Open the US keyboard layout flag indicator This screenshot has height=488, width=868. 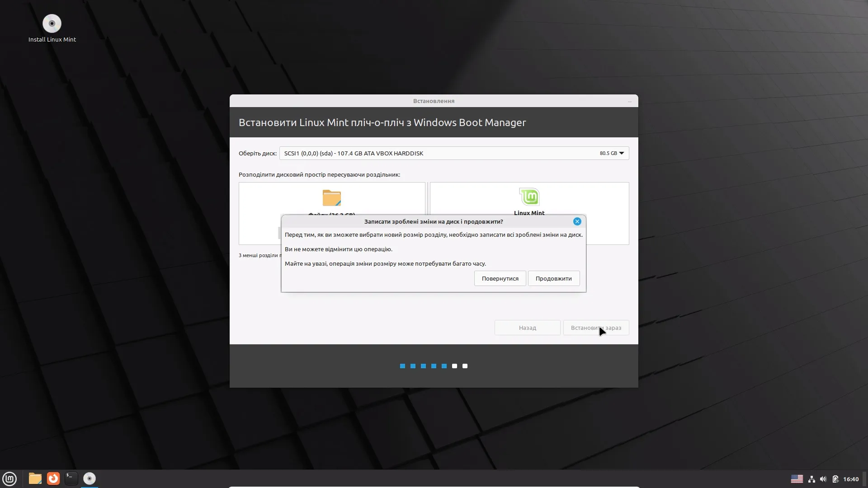(x=797, y=479)
